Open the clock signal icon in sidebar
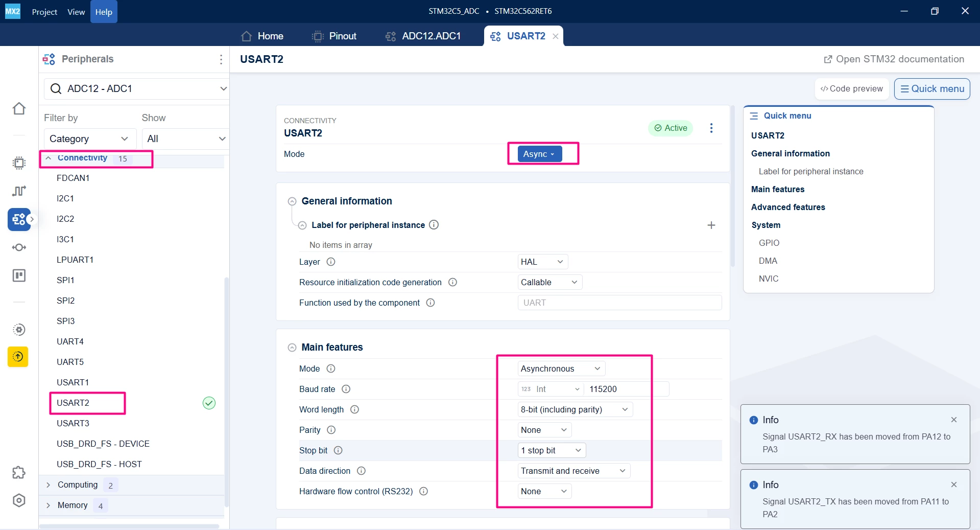The height and width of the screenshot is (530, 980). 19,191
